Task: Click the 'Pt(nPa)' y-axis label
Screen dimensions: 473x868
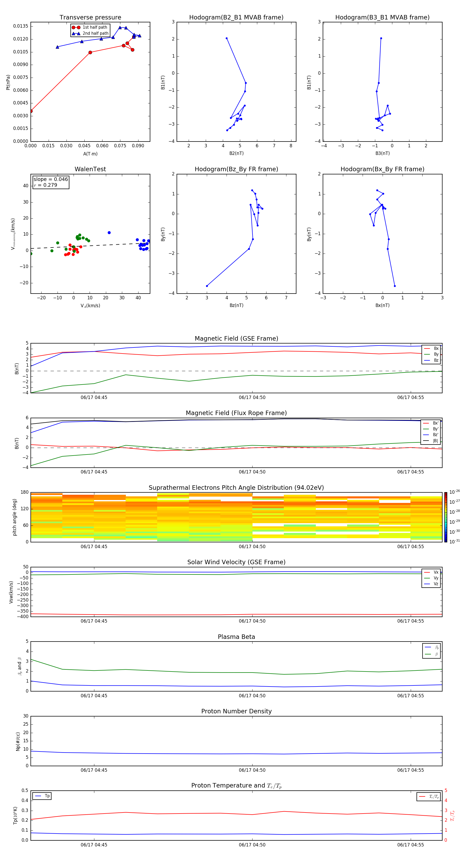Action: (8, 82)
